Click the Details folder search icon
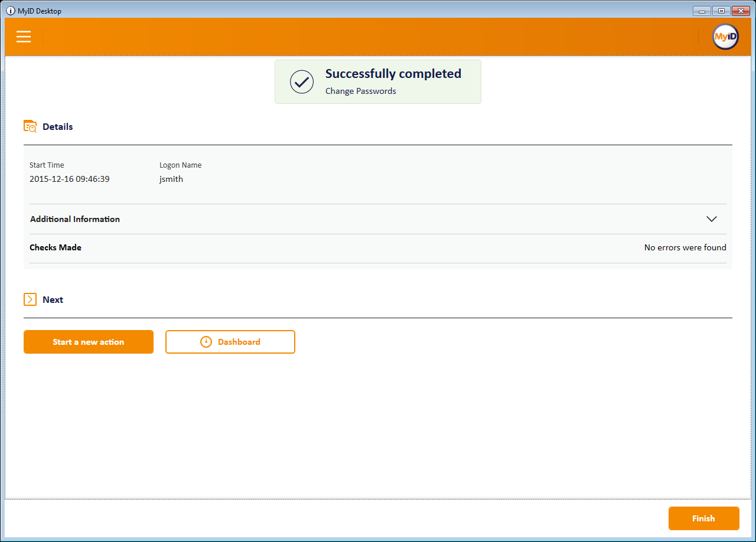The height and width of the screenshot is (542, 756). coord(30,126)
